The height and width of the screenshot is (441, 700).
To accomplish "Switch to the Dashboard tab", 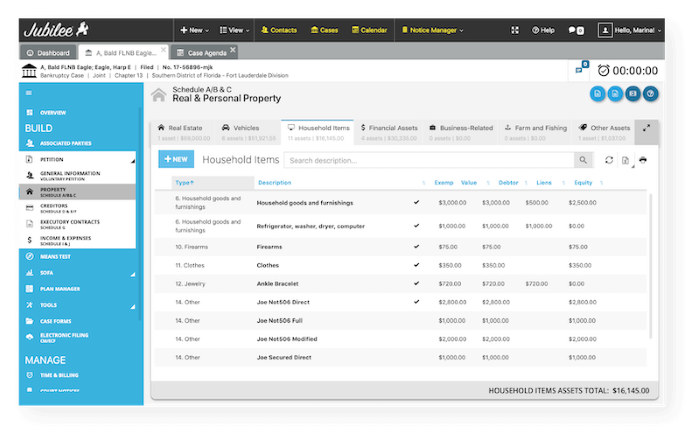I will [48, 53].
